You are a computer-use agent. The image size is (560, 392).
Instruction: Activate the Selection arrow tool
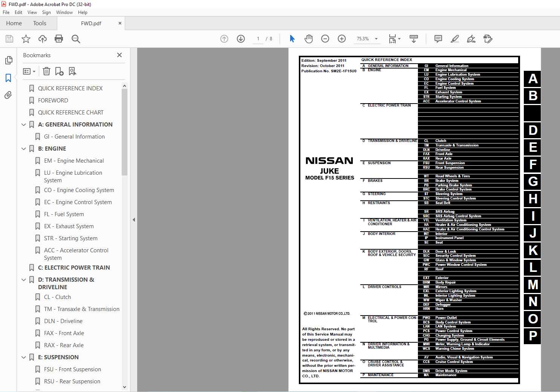[292, 39]
